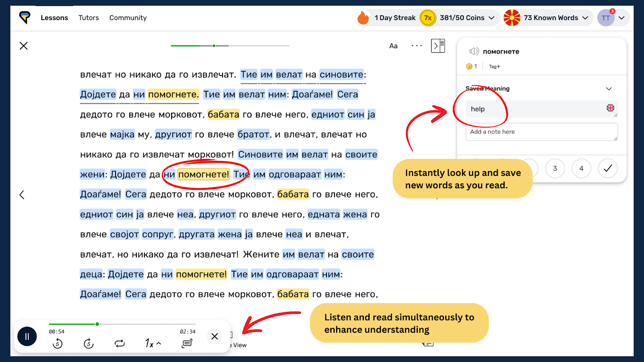Collapse the side panel with the arrow icon

438,45
